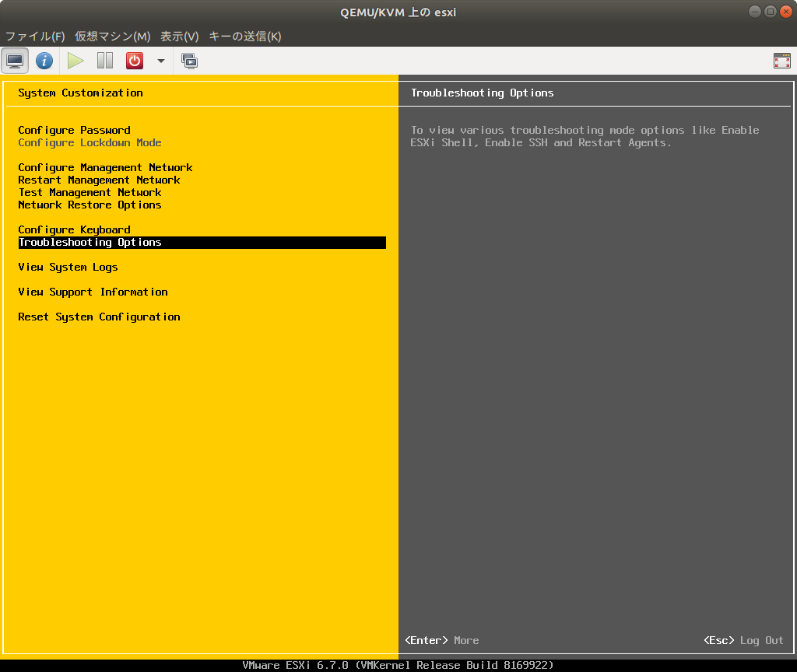Click VMware ESXi 6.7.0 build status text
Image resolution: width=797 pixels, height=672 pixels.
coord(398,666)
